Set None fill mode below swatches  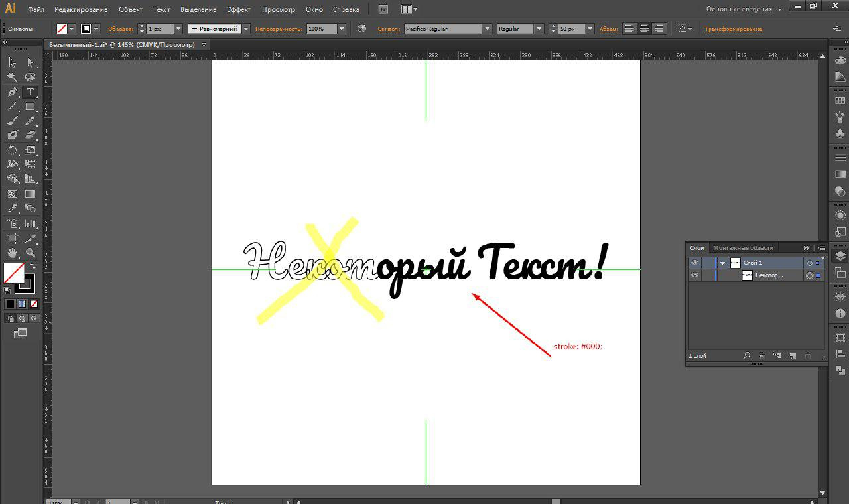34,304
